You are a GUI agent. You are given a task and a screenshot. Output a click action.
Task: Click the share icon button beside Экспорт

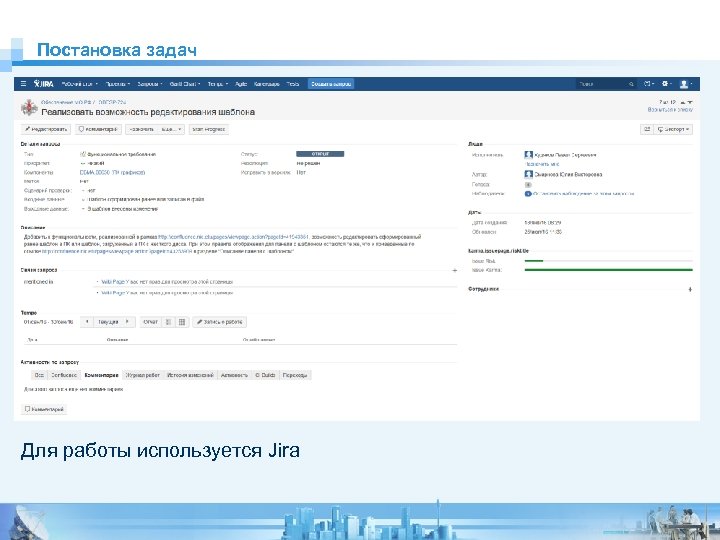click(x=647, y=129)
